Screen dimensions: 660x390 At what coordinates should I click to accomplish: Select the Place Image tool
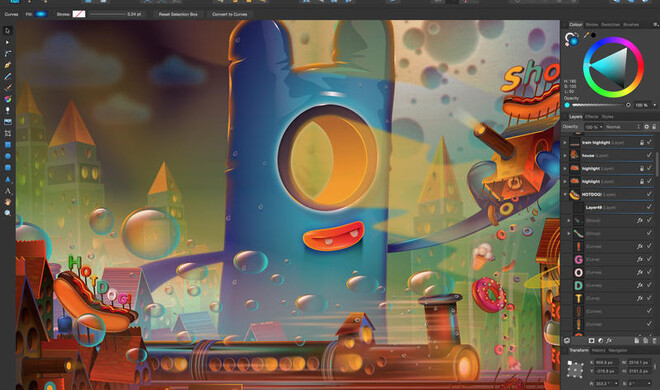8,122
